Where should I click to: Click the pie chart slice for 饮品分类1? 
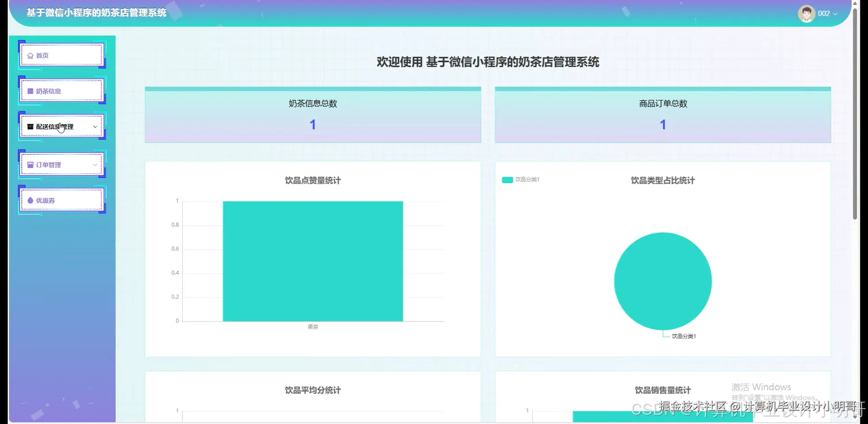663,281
